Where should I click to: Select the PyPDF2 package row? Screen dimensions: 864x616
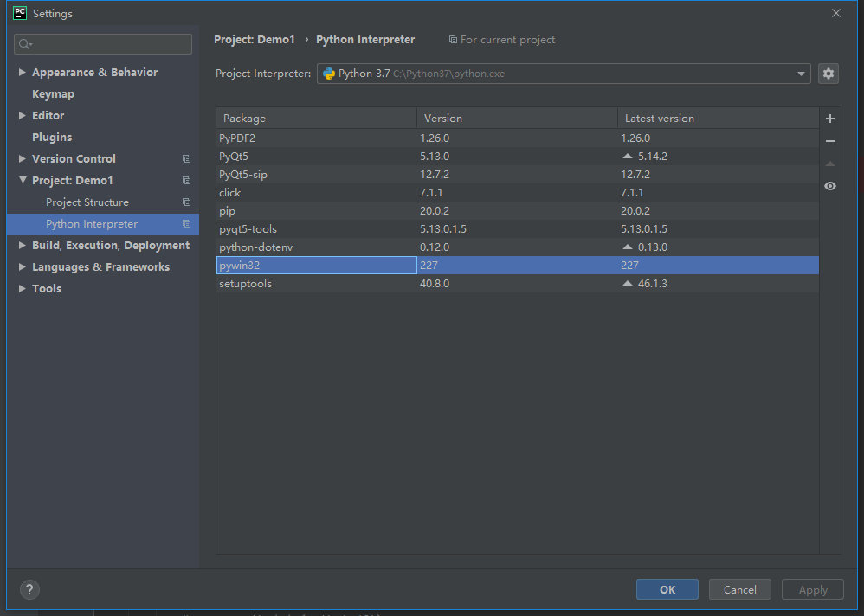coord(518,138)
